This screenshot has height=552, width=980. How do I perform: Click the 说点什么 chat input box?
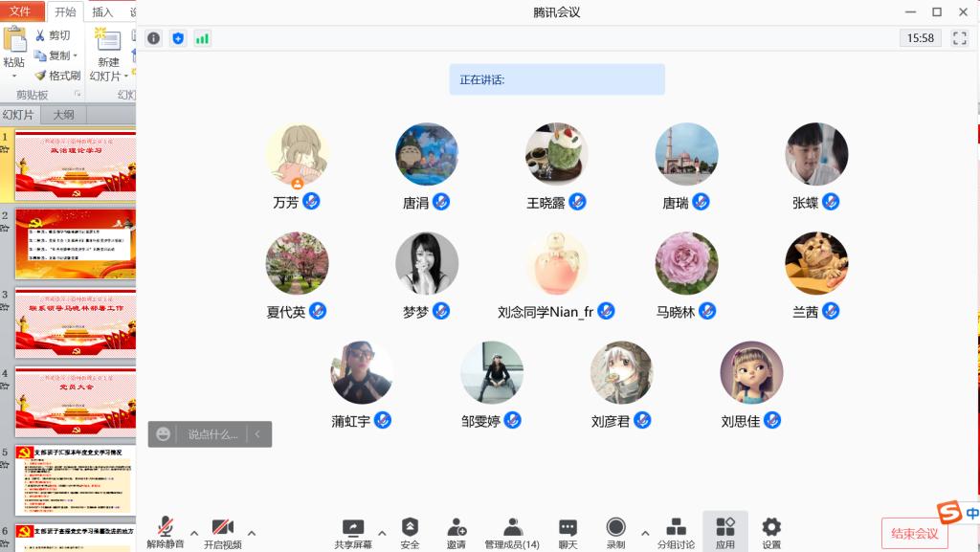coord(212,434)
